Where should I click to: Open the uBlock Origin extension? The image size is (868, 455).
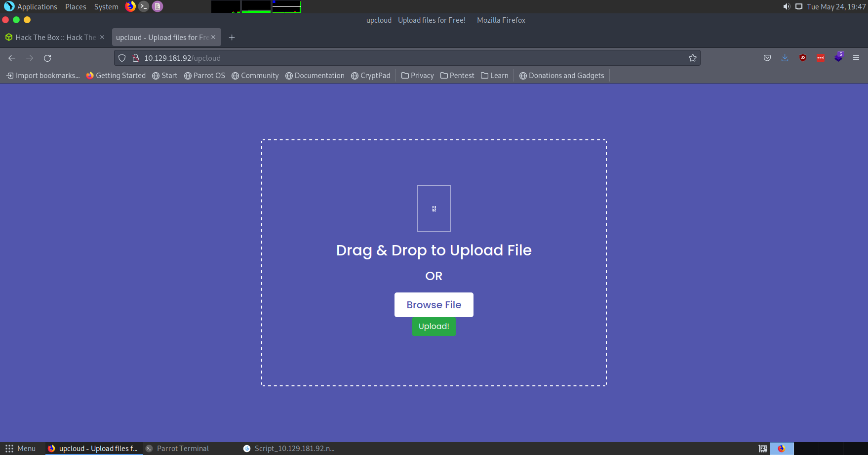coord(803,58)
